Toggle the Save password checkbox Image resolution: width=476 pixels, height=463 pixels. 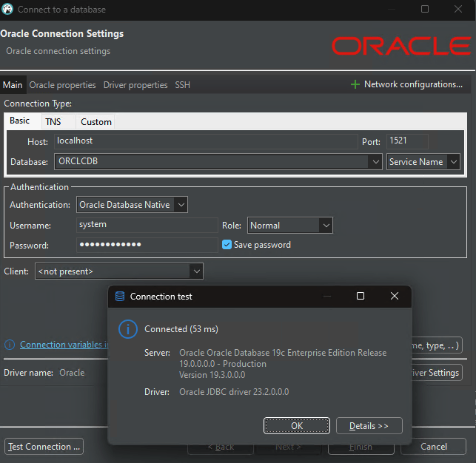coord(227,245)
